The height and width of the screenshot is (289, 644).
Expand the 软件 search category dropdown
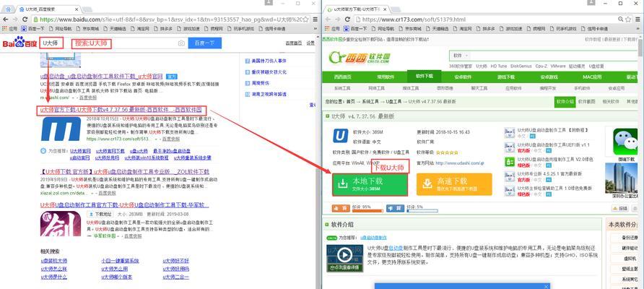click(461, 56)
